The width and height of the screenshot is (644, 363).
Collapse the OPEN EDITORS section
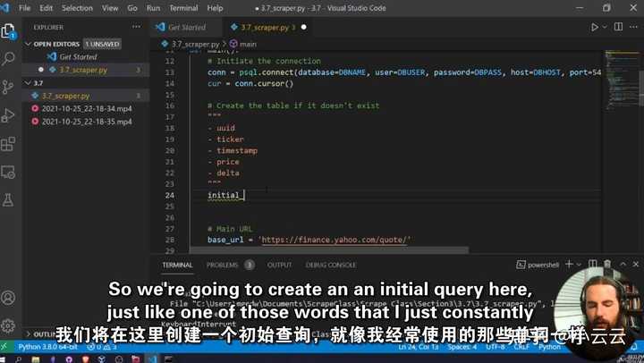point(56,44)
